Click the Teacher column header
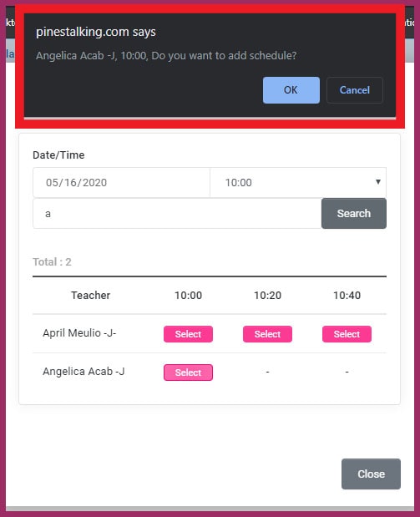Image resolution: width=420 pixels, height=517 pixels. (91, 295)
